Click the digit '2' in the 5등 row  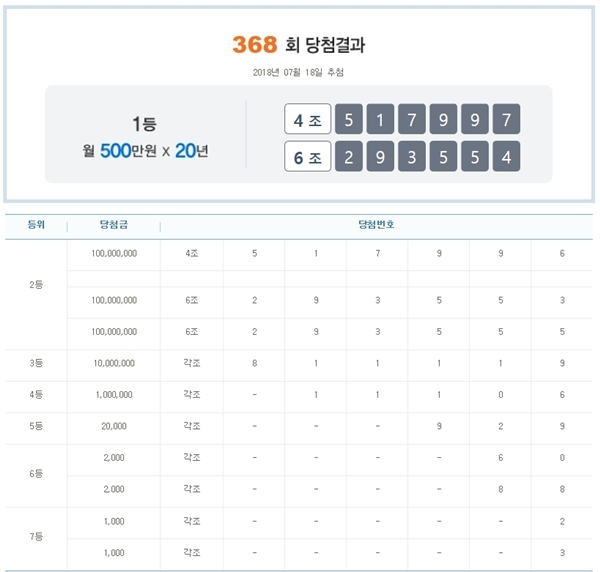(501, 426)
